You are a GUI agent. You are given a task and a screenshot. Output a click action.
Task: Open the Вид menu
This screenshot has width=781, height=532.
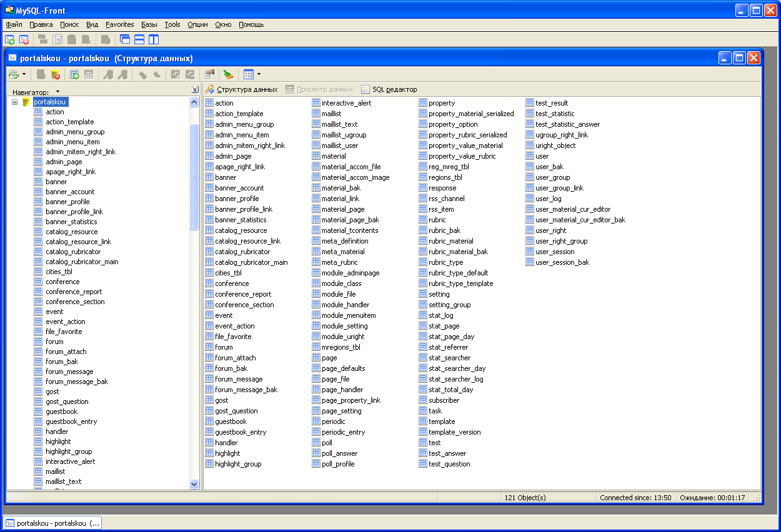point(92,24)
